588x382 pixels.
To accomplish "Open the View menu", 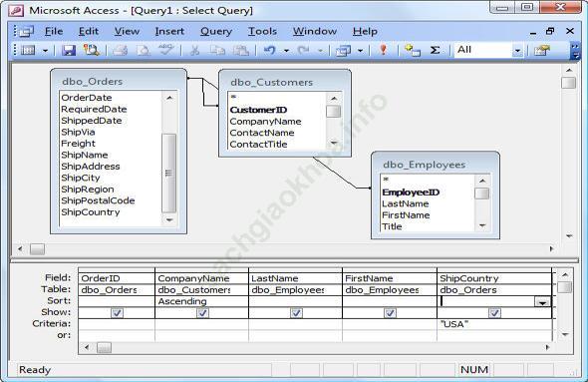I will pyautogui.click(x=127, y=32).
